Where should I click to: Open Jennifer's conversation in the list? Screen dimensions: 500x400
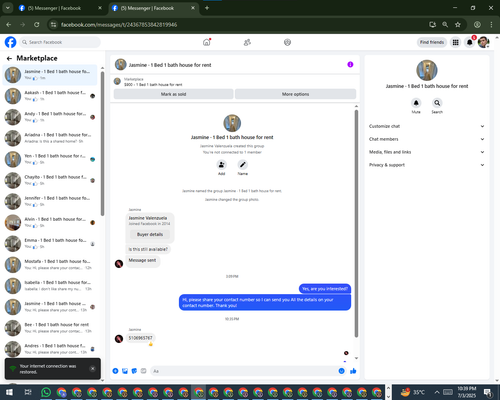pos(50,201)
